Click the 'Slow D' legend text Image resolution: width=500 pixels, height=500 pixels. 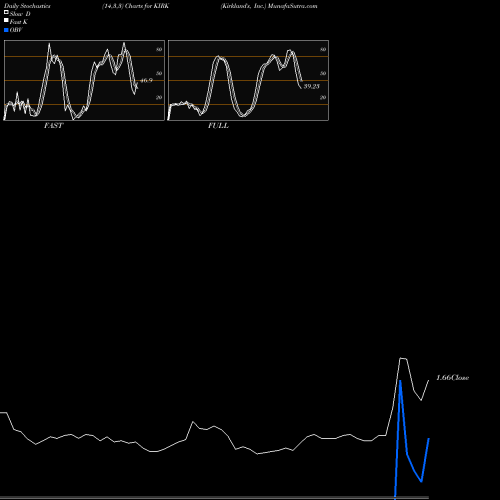coord(20,14)
